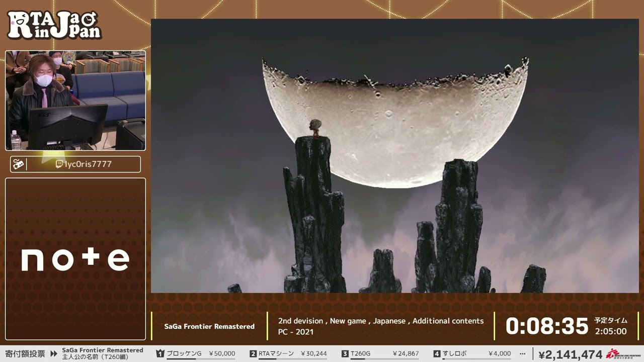Click the game controller runner icon
644x362 pixels.
click(18, 164)
